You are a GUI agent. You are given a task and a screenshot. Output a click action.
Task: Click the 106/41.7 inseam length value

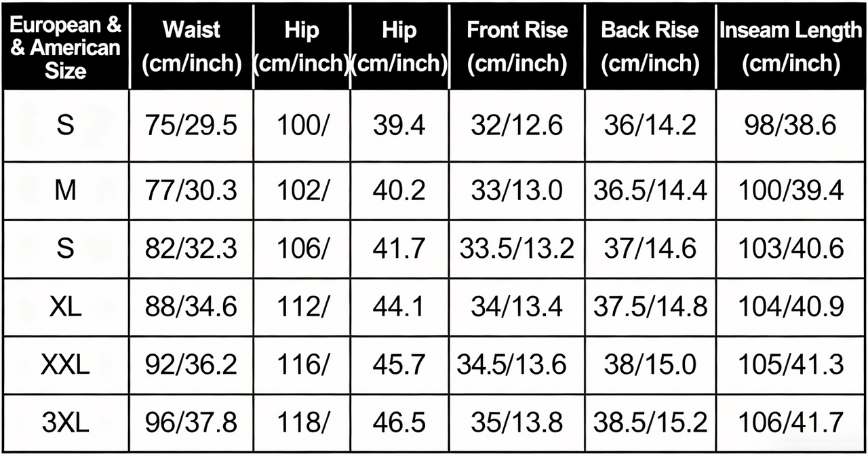791,422
